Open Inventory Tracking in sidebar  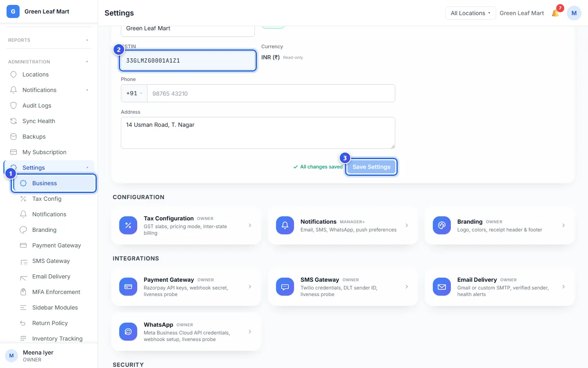click(x=54, y=339)
